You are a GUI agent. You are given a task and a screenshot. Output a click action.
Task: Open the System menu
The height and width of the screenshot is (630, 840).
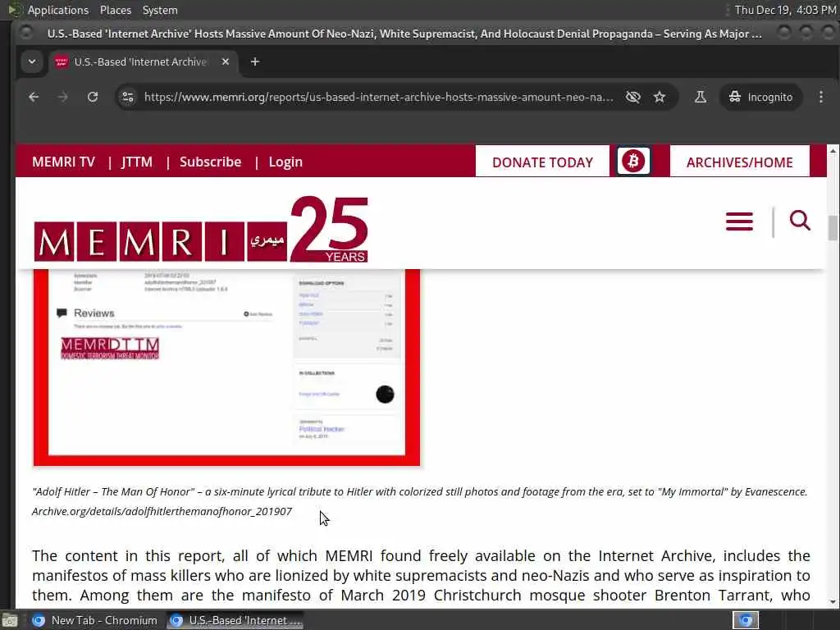click(160, 10)
